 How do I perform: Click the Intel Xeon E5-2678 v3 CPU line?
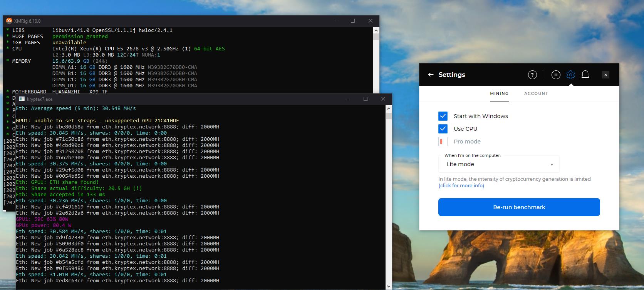(x=139, y=48)
